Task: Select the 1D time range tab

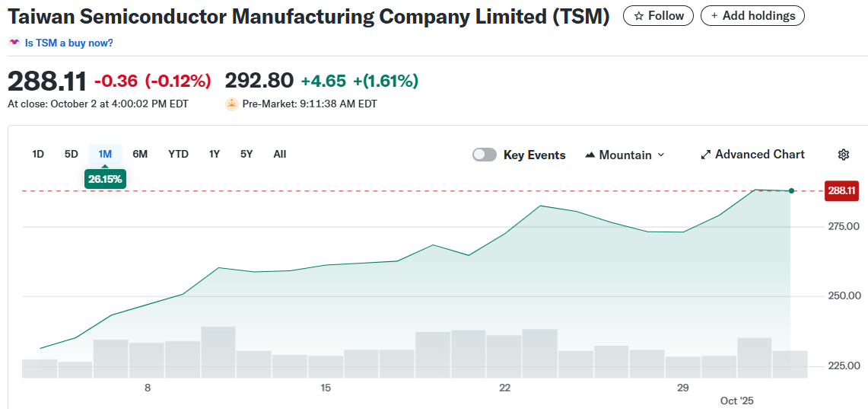Action: click(38, 154)
